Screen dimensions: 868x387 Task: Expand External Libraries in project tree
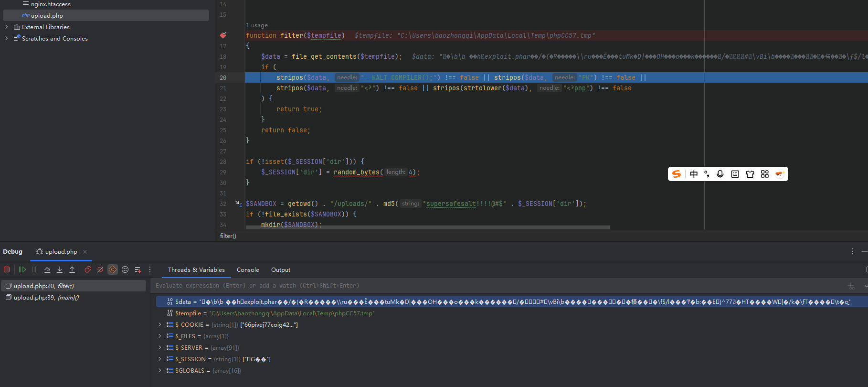tap(6, 27)
